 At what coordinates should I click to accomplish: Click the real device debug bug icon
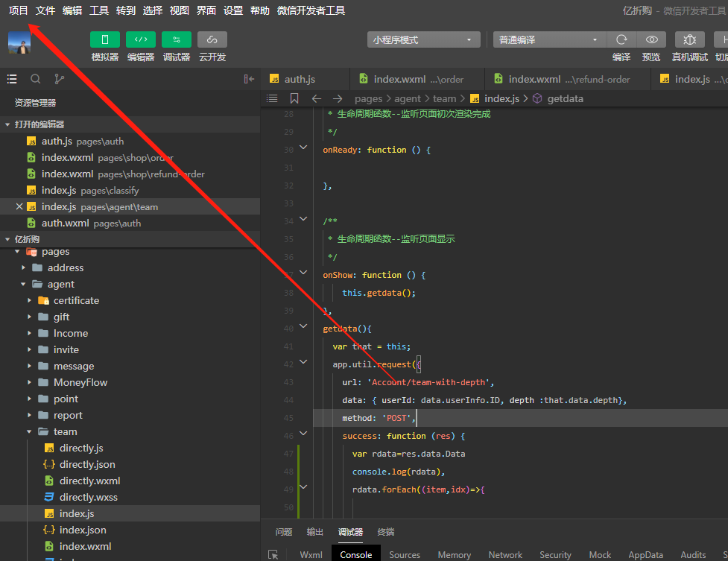point(690,39)
